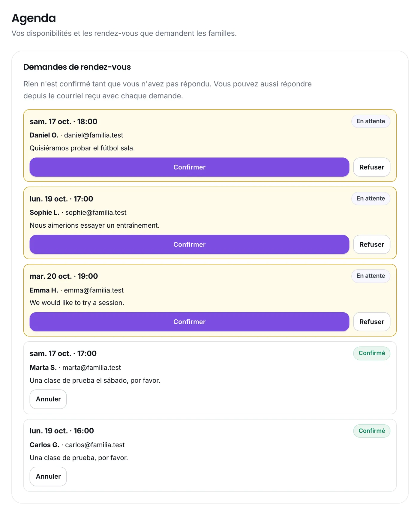Click the Demandes de rendez-vous heading
Screen dimensions: 420x515
click(77, 67)
